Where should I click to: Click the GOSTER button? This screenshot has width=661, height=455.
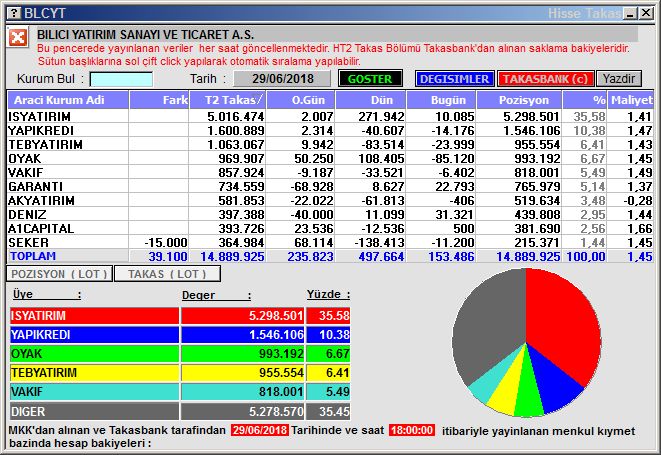coord(370,79)
